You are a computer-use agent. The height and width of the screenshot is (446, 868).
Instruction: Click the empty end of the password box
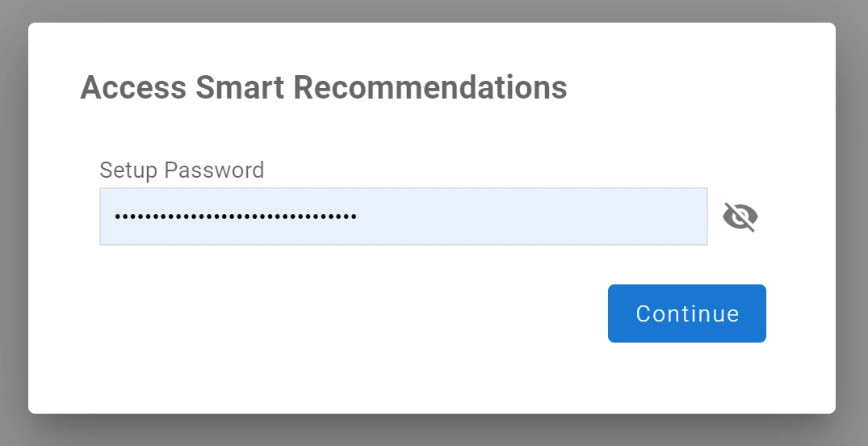click(x=531, y=217)
